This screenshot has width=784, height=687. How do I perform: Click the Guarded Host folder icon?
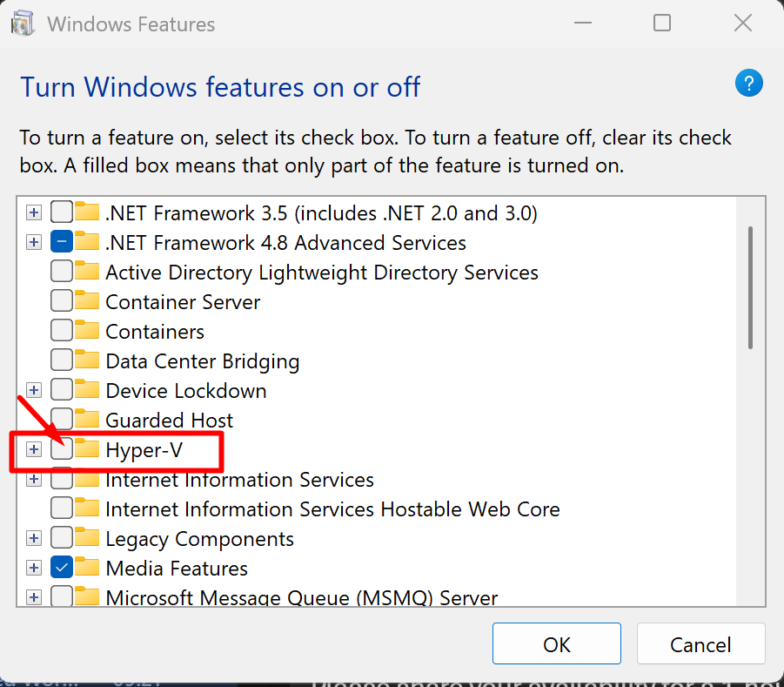(x=87, y=421)
